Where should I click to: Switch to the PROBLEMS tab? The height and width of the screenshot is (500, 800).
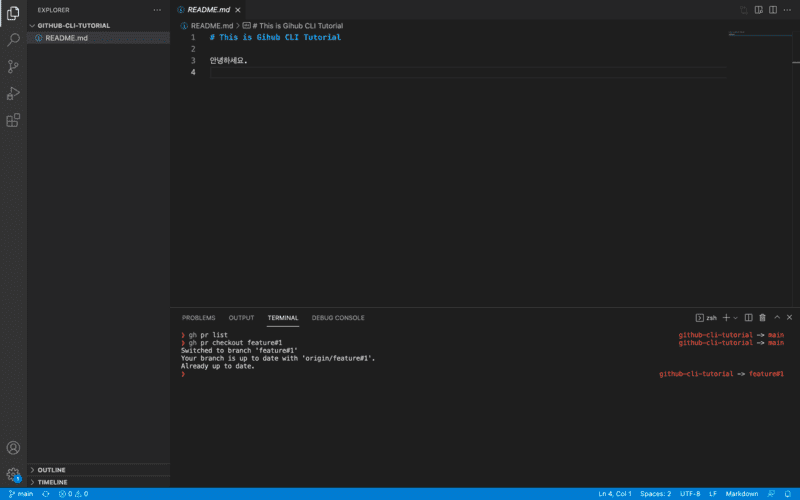pos(198,318)
